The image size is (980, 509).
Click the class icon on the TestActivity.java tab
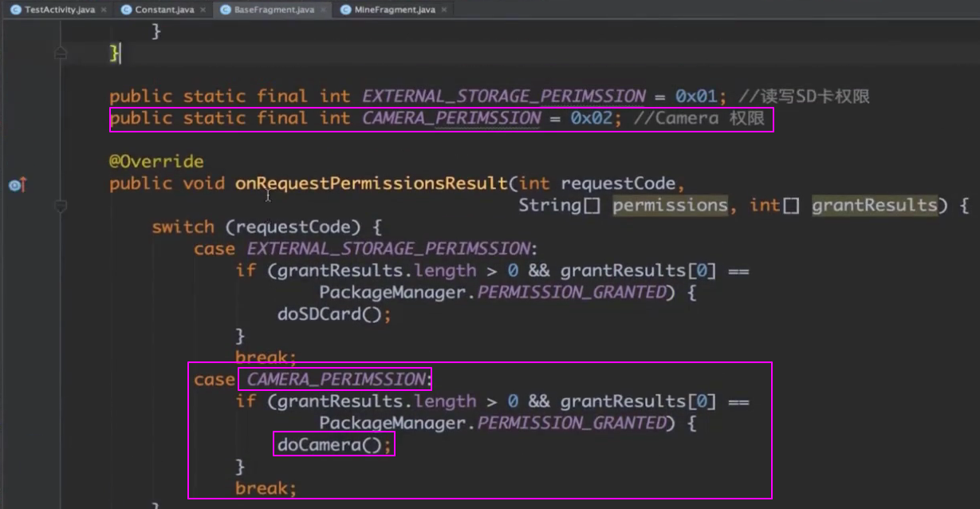16,10
